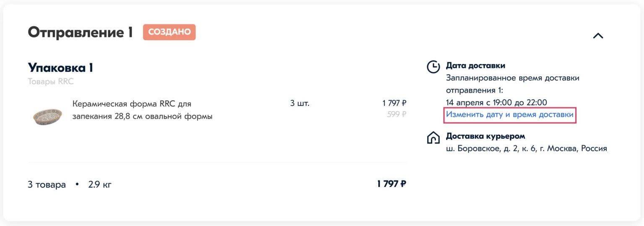This screenshot has width=644, height=226.
Task: Click the 2.9 кг weight text
Action: click(100, 184)
